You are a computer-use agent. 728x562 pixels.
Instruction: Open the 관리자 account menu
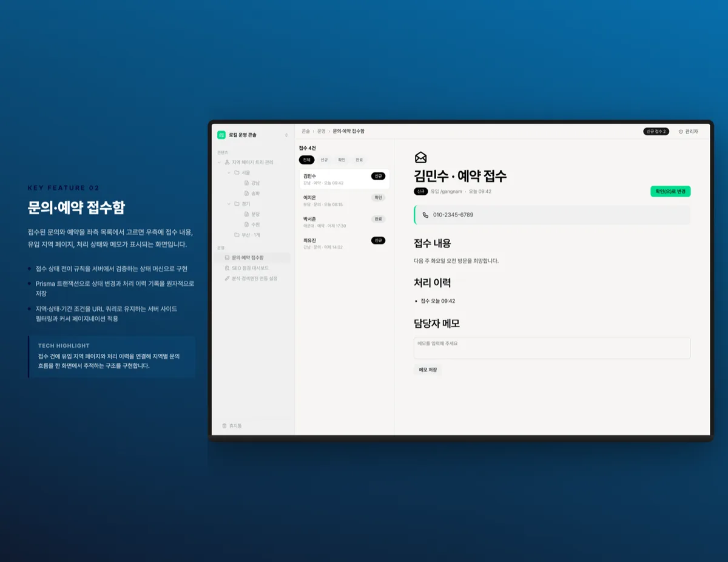tap(689, 132)
